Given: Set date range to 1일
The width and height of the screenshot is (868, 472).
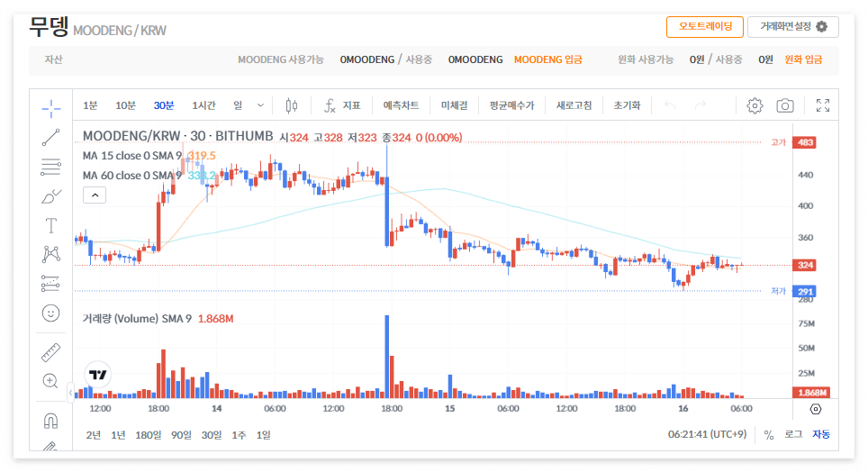Looking at the screenshot, I should (264, 435).
